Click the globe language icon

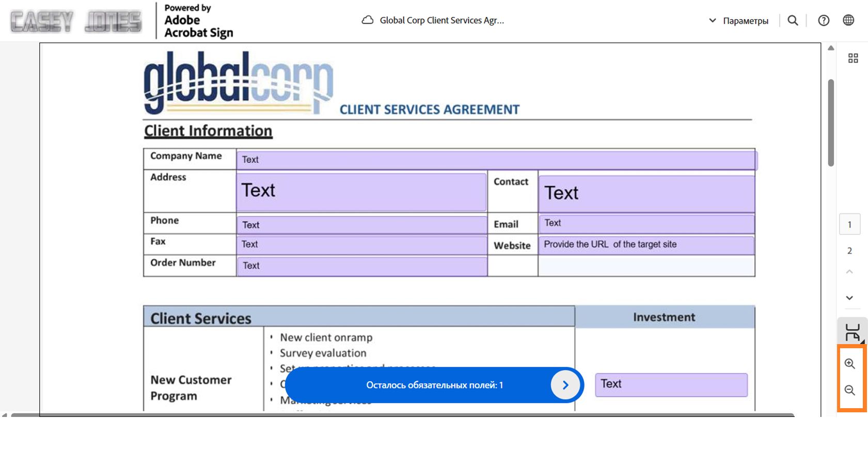click(848, 20)
